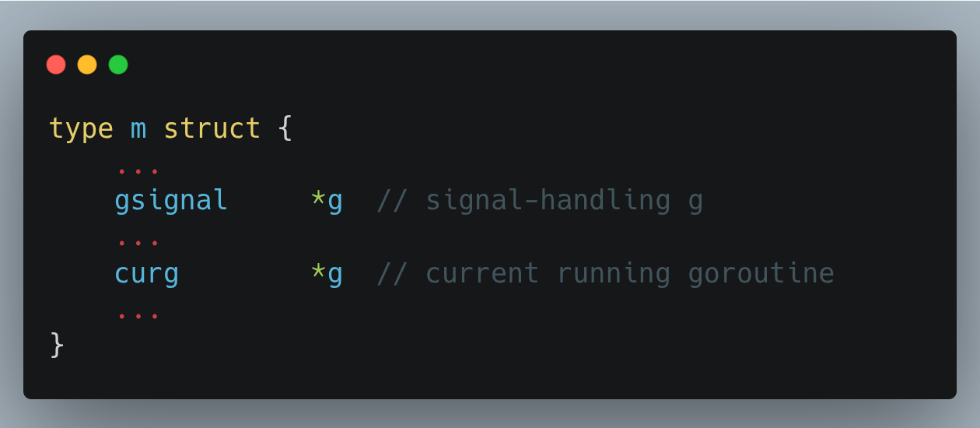The width and height of the screenshot is (980, 428).
Task: Hit the green maximize window button
Action: click(x=118, y=65)
